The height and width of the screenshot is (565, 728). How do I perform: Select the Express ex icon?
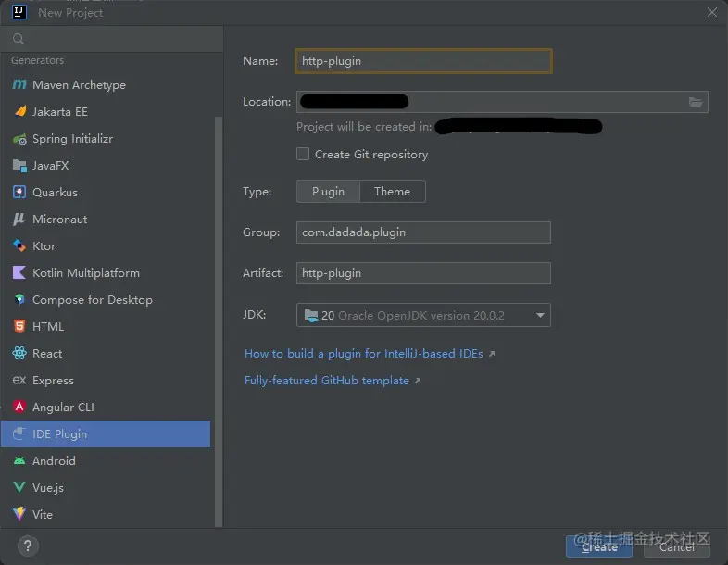point(19,381)
